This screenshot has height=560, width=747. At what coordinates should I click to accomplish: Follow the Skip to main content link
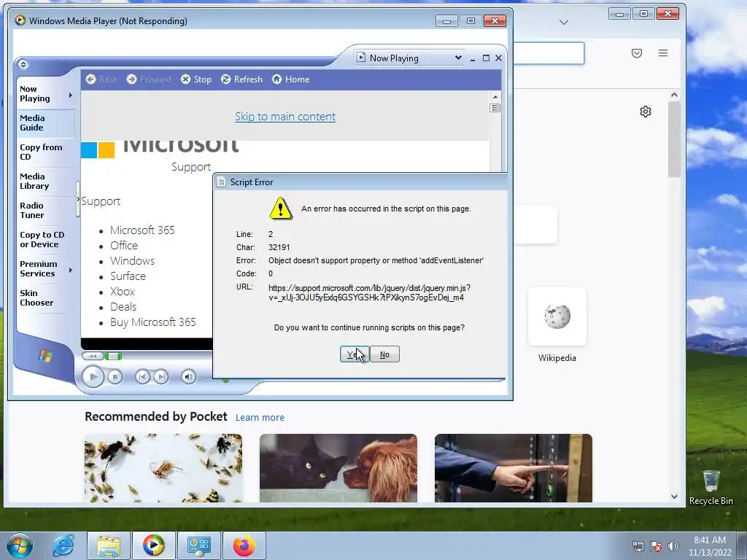[285, 117]
